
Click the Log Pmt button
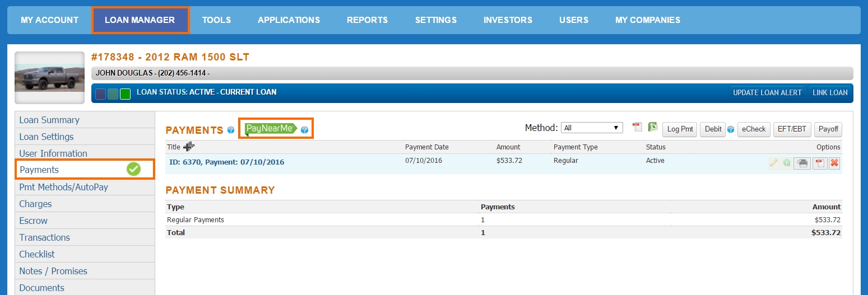680,129
